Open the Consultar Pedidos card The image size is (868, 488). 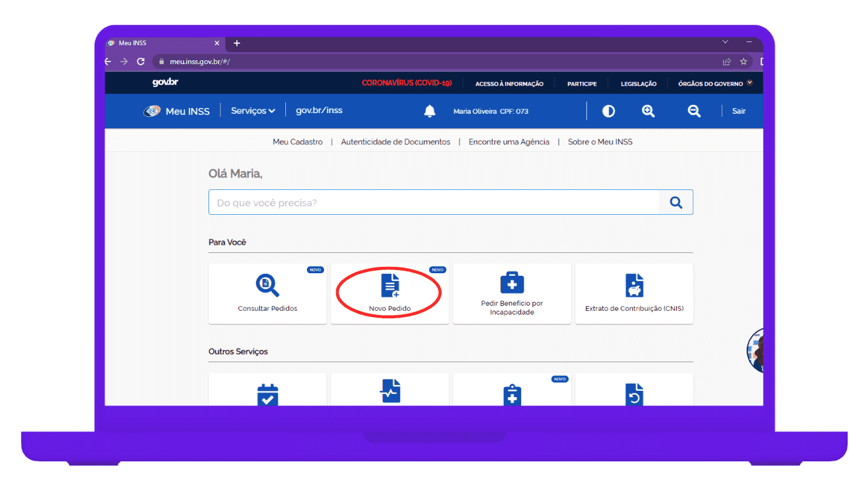[x=268, y=294]
